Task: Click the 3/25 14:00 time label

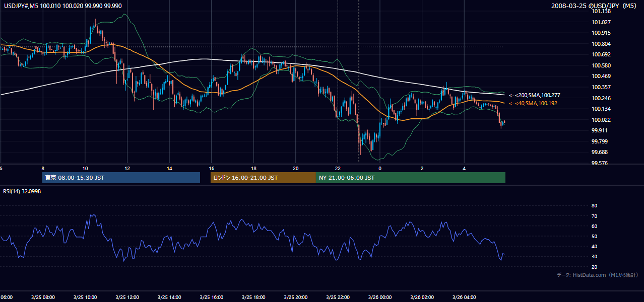Action: [169, 297]
